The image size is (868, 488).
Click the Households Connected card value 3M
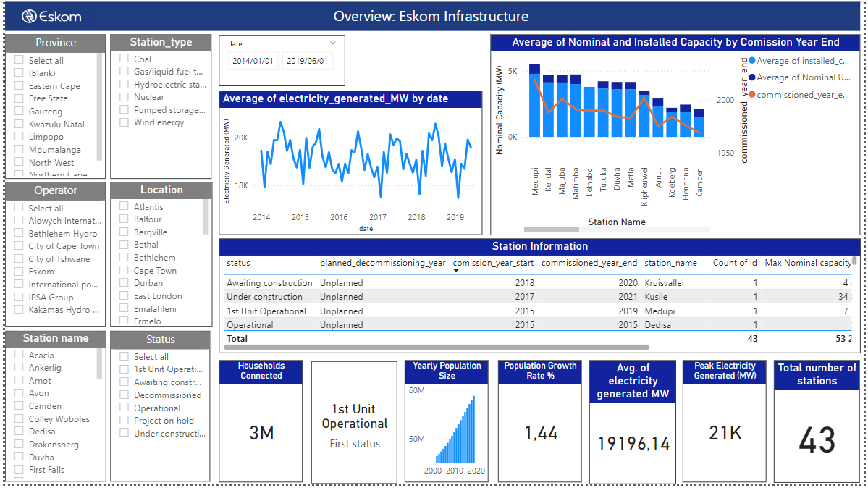(261, 432)
